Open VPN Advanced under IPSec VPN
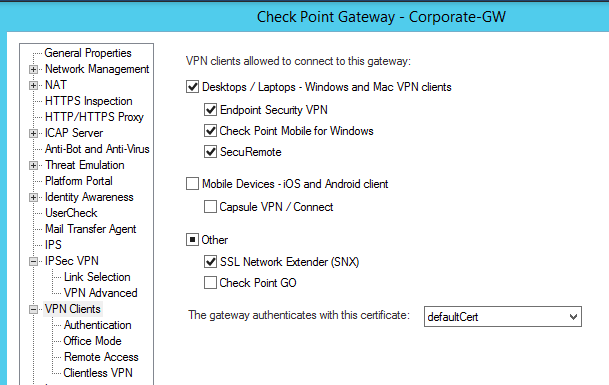The image size is (609, 385). 101,293
